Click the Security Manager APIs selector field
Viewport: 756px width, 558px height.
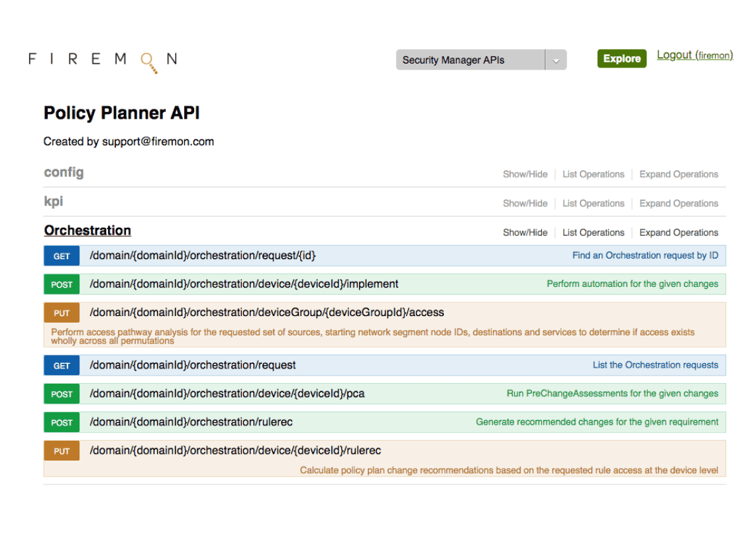tap(481, 60)
